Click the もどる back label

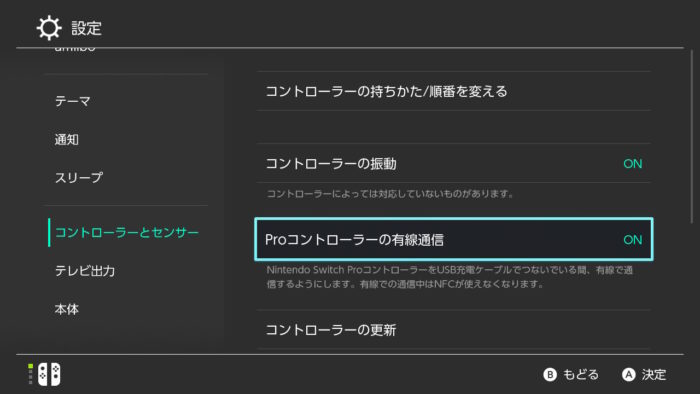pyautogui.click(x=580, y=374)
